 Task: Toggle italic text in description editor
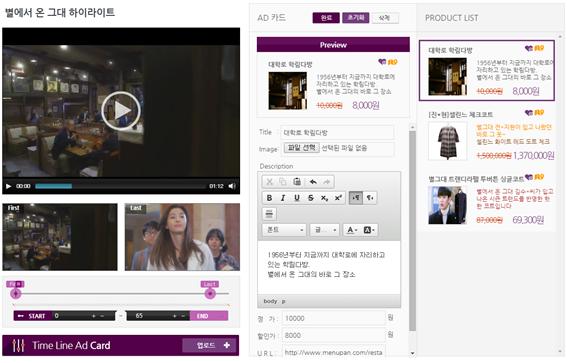[x=283, y=198]
